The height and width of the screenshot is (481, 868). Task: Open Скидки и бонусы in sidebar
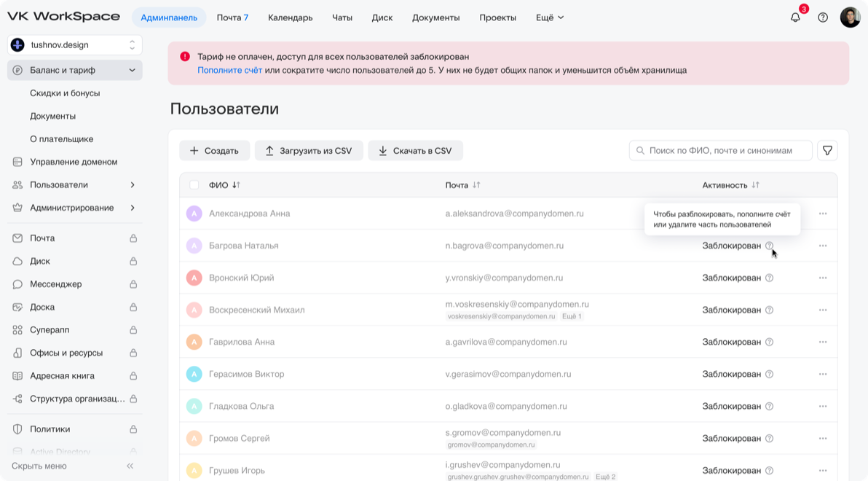click(65, 93)
